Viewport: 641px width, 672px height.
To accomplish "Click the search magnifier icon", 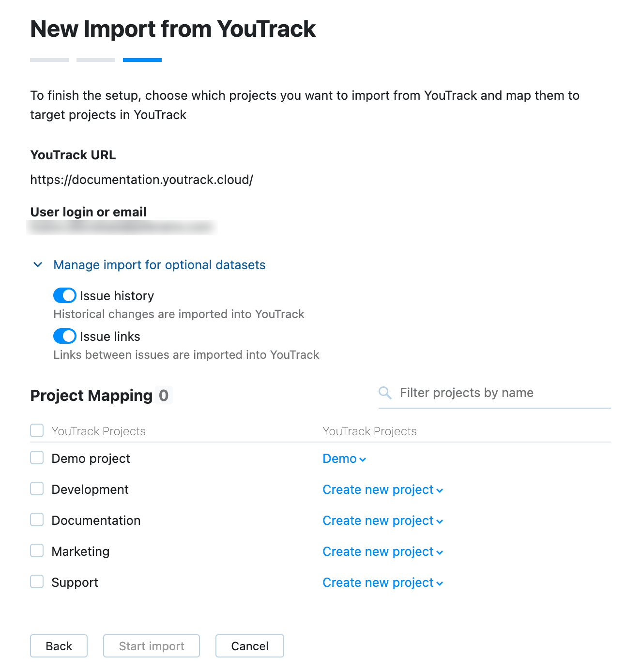I will point(385,393).
